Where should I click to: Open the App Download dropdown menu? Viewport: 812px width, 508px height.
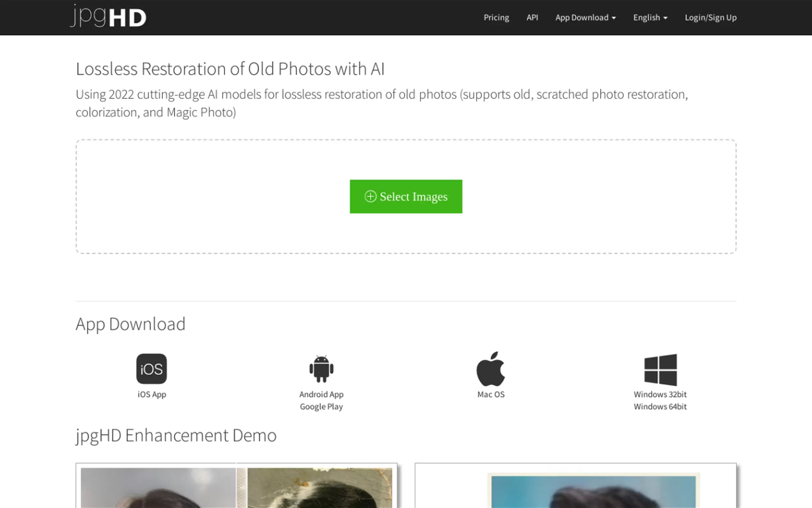(585, 18)
